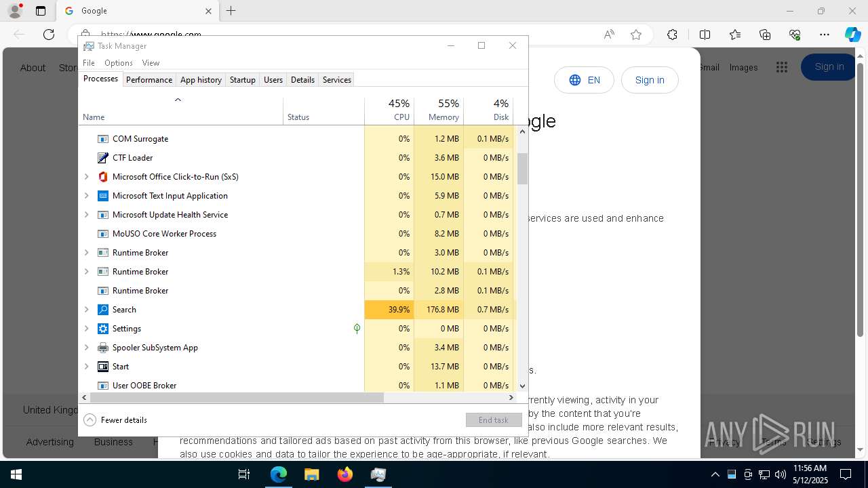Open the File menu in Task Manager

coord(89,63)
